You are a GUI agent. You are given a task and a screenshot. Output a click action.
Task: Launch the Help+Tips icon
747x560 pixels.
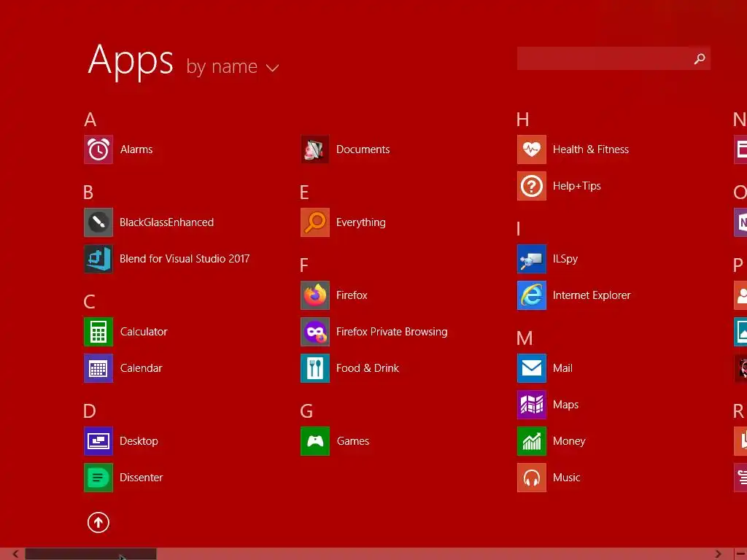[x=532, y=186]
